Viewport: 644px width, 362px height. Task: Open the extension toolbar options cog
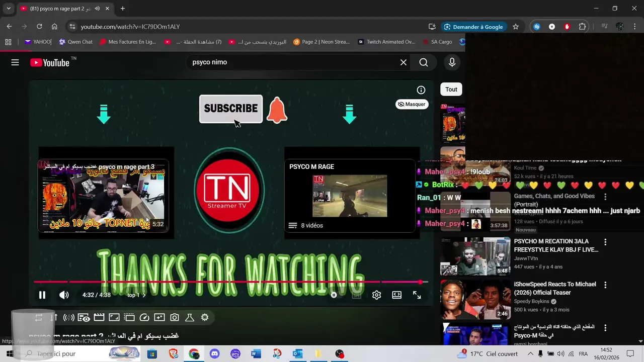pos(205,317)
